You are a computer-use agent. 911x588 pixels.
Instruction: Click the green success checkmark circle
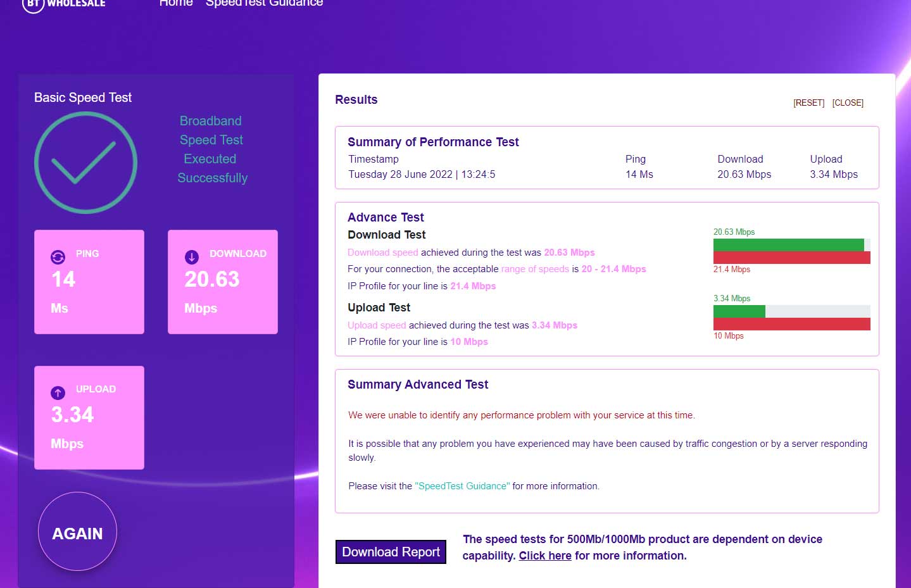(85, 163)
